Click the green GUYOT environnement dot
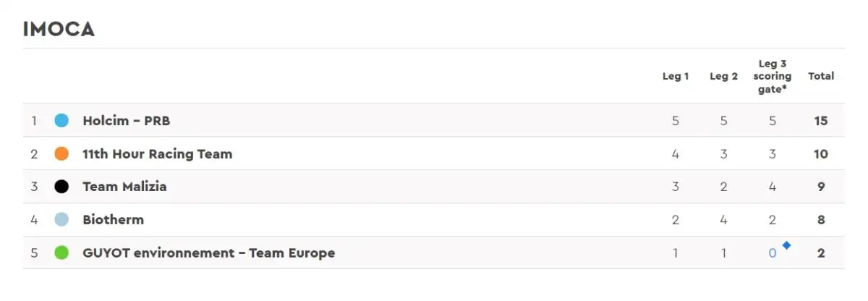The height and width of the screenshot is (301, 868). [x=61, y=253]
